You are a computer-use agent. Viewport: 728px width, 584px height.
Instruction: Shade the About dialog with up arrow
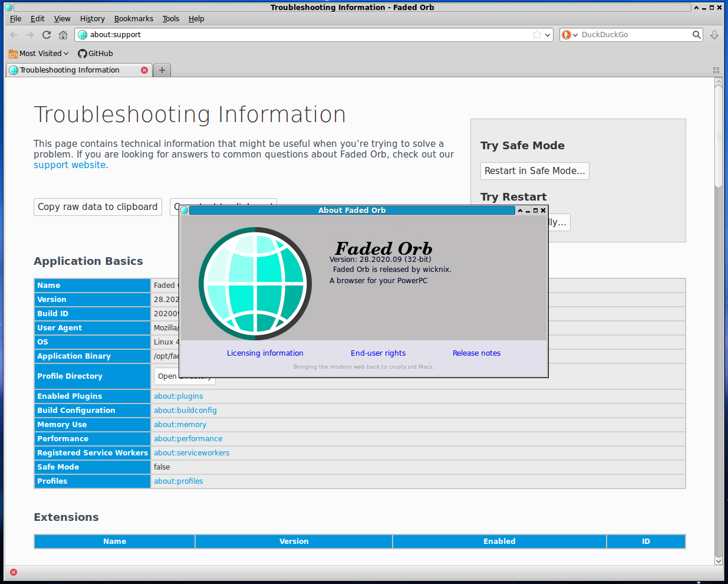pyautogui.click(x=520, y=211)
